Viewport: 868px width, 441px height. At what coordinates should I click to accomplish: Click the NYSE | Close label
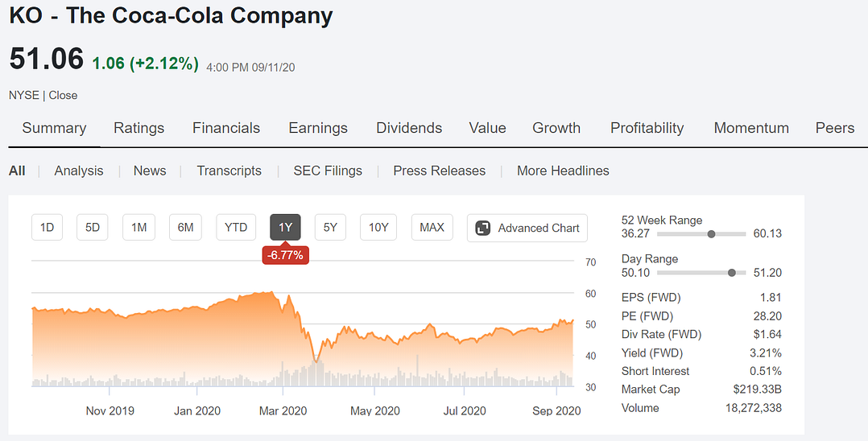43,95
